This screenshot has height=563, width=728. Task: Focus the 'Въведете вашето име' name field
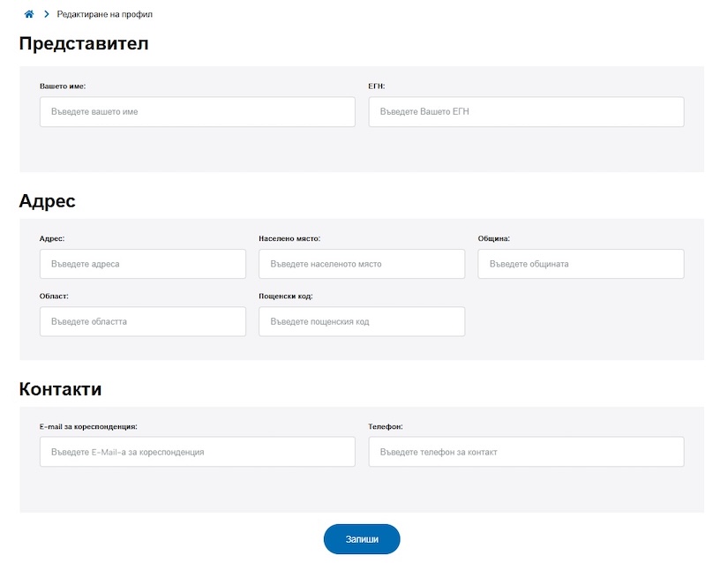[197, 112]
